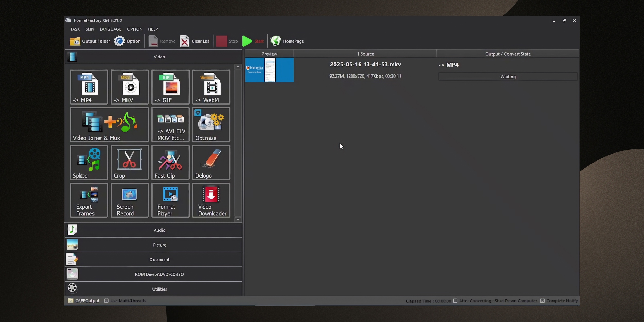
Task: Click Clear List in the toolbar
Action: point(194,41)
